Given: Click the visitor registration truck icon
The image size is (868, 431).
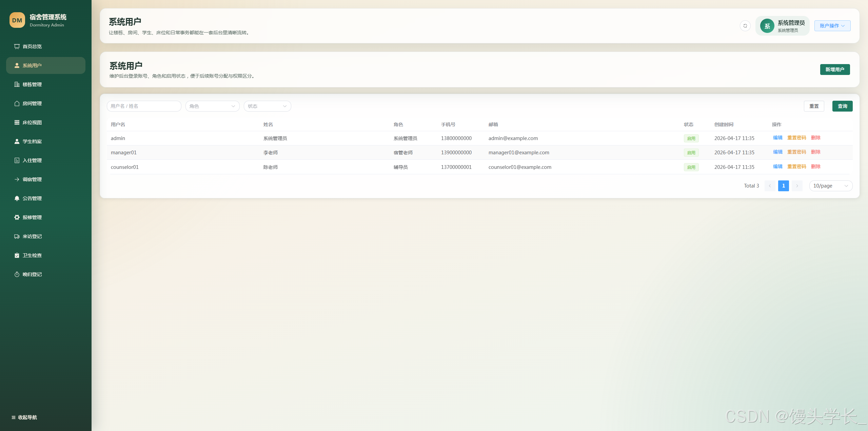Looking at the screenshot, I should click(17, 236).
